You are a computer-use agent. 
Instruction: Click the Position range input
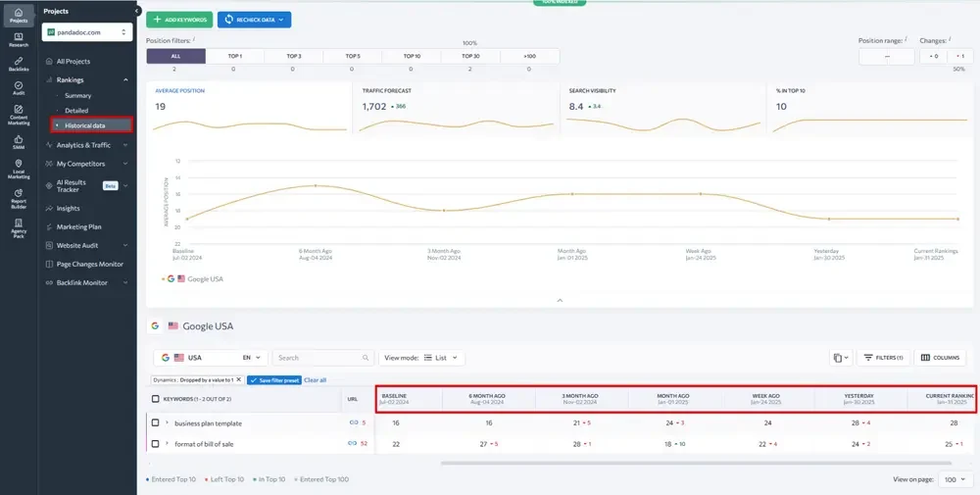pyautogui.click(x=887, y=56)
